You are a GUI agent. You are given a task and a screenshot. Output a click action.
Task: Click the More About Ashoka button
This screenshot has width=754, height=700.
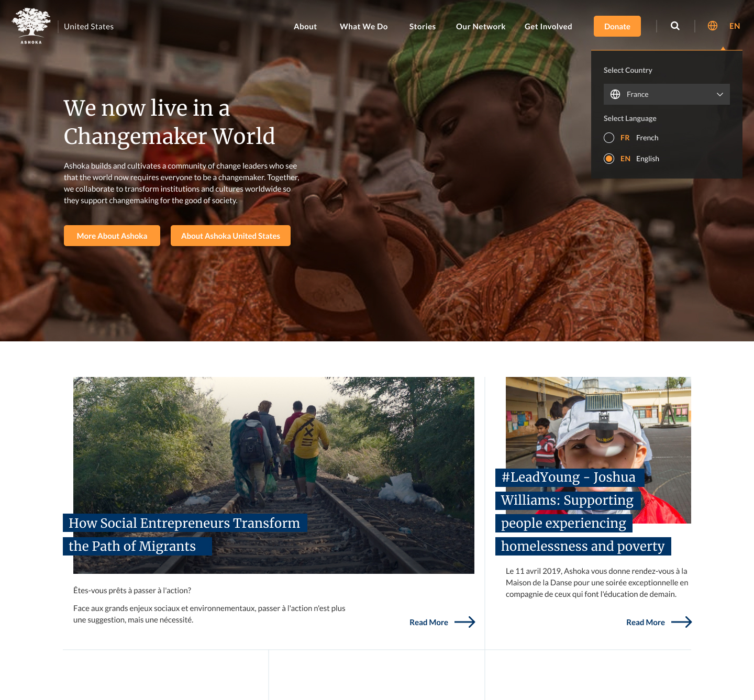pos(112,236)
